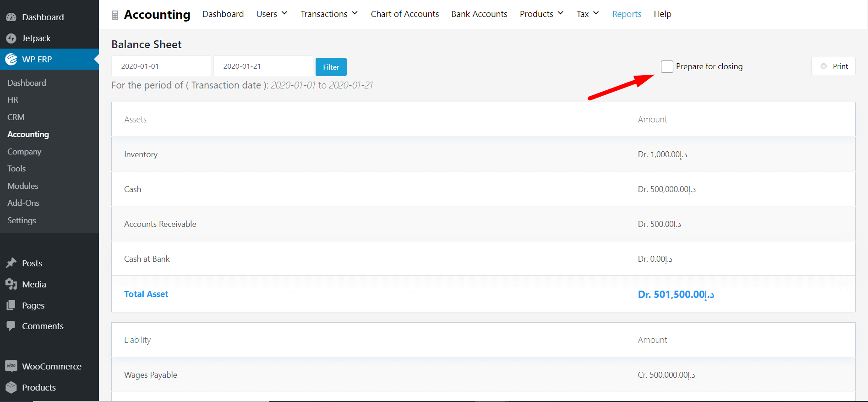Click the WooCommerce icon in sidebar
The image size is (868, 402).
(x=11, y=366)
